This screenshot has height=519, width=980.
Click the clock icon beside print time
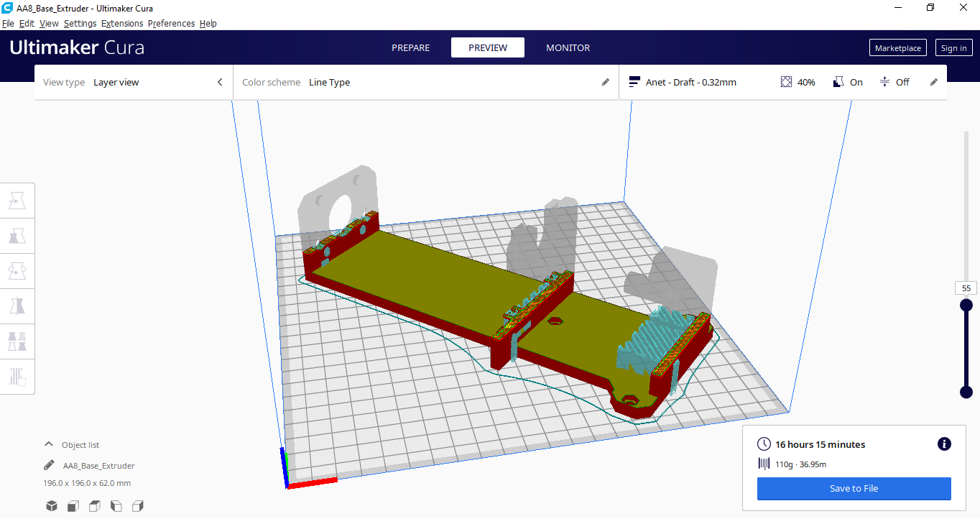click(x=764, y=444)
